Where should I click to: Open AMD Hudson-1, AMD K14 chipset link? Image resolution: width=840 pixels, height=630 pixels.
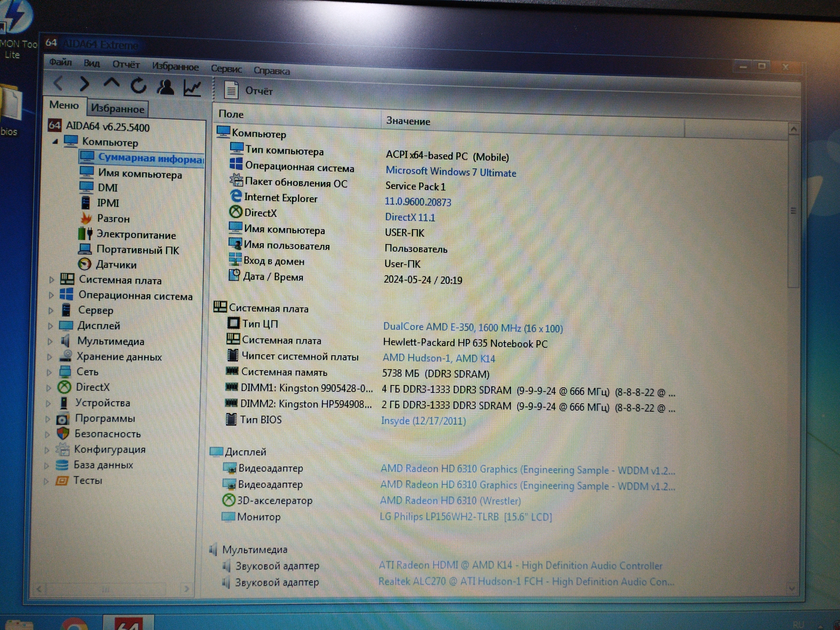coord(439,358)
